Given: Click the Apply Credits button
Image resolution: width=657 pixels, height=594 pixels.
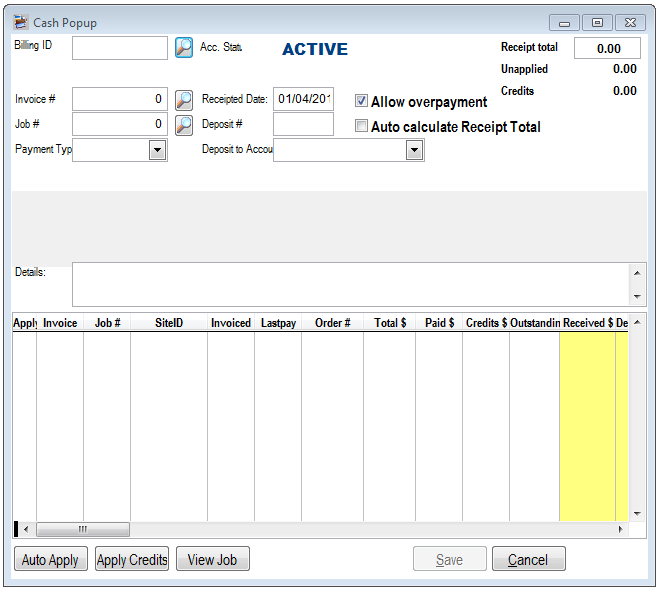Looking at the screenshot, I should pyautogui.click(x=132, y=559).
